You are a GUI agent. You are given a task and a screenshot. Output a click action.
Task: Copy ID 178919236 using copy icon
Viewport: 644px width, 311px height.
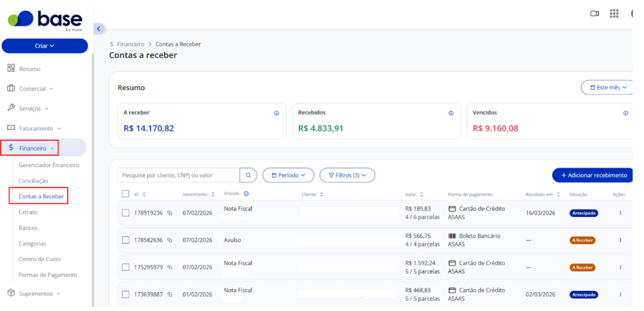[170, 213]
